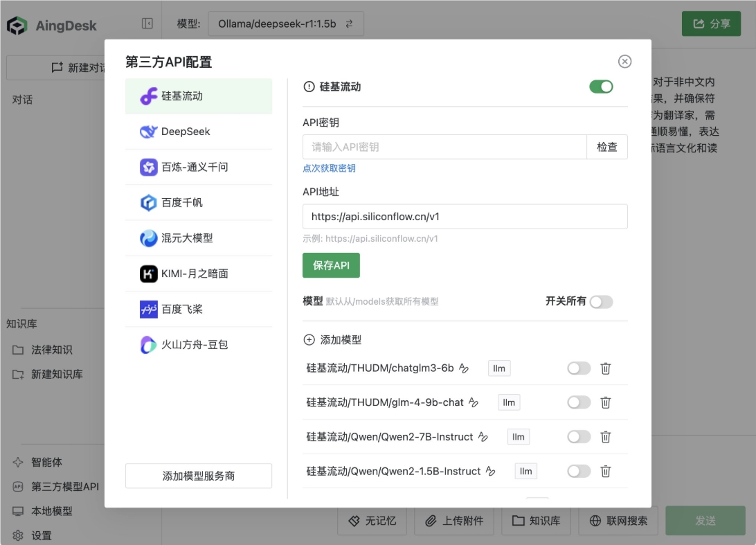The width and height of the screenshot is (756, 545).
Task: Delete the THUDM/chatglm3-6b model entry
Action: pyautogui.click(x=606, y=368)
